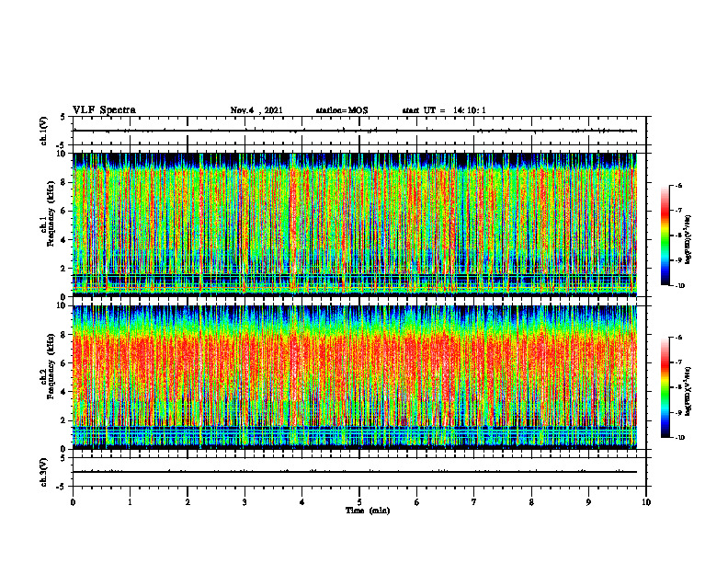Image resolution: width=728 pixels, height=563 pixels.
Task: Click ch.2 frequency axis tick "6"
Action: click(63, 363)
